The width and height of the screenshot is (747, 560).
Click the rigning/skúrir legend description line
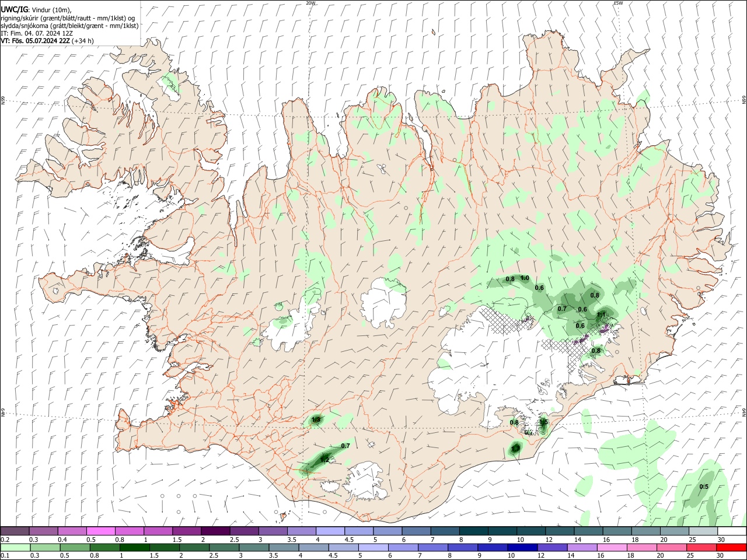[x=68, y=17]
